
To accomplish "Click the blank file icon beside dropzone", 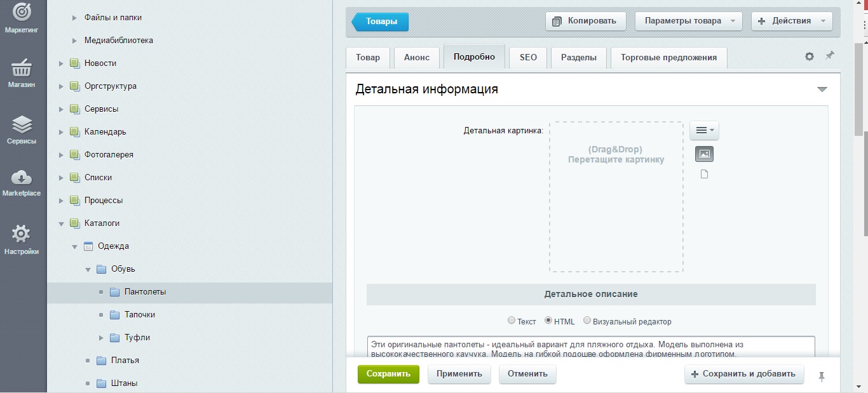I will point(704,174).
